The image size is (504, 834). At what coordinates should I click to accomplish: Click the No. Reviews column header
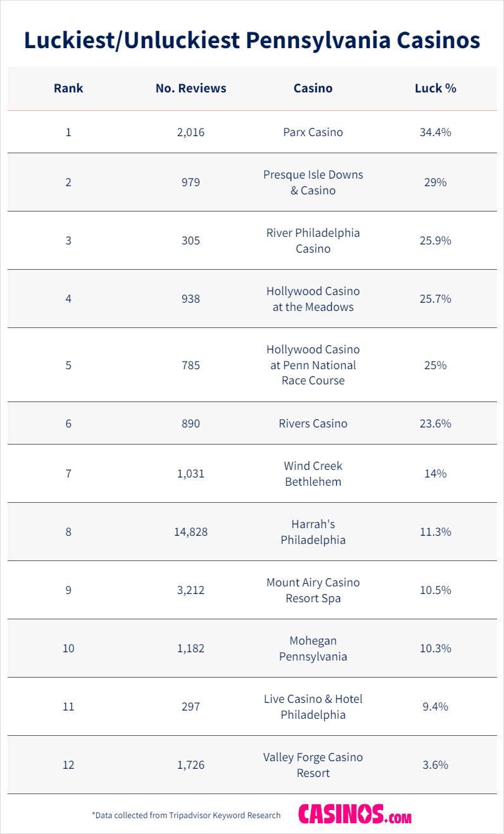[191, 89]
